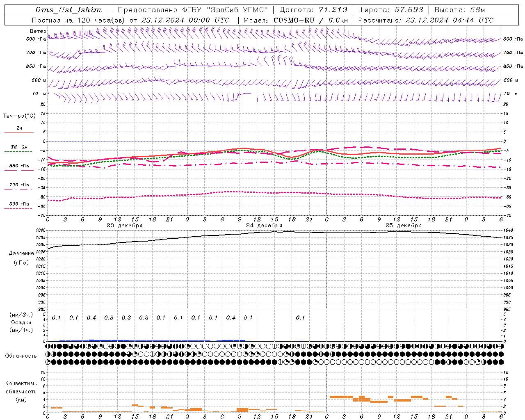This screenshot has height=420, width=525.
Task: Click the 500 м wind level label on left
Action: pyautogui.click(x=39, y=80)
